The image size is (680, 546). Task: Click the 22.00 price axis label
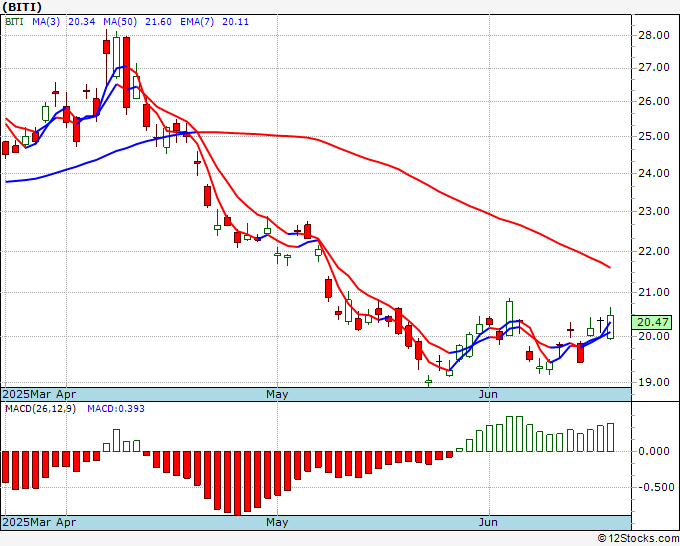[654, 251]
